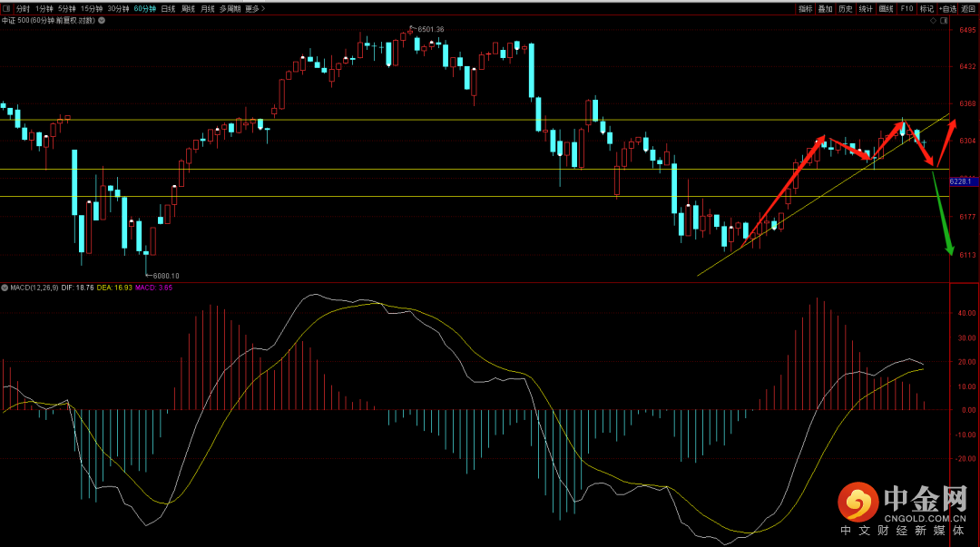The height and width of the screenshot is (547, 980).
Task: Click the MACD(12,26,9) indicator label
Action: click(34, 288)
